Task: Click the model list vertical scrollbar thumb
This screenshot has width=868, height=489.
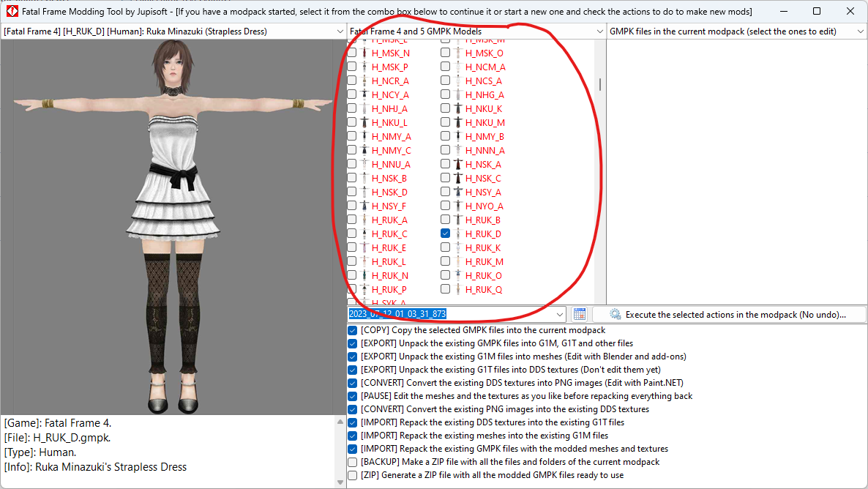Action: [600, 84]
